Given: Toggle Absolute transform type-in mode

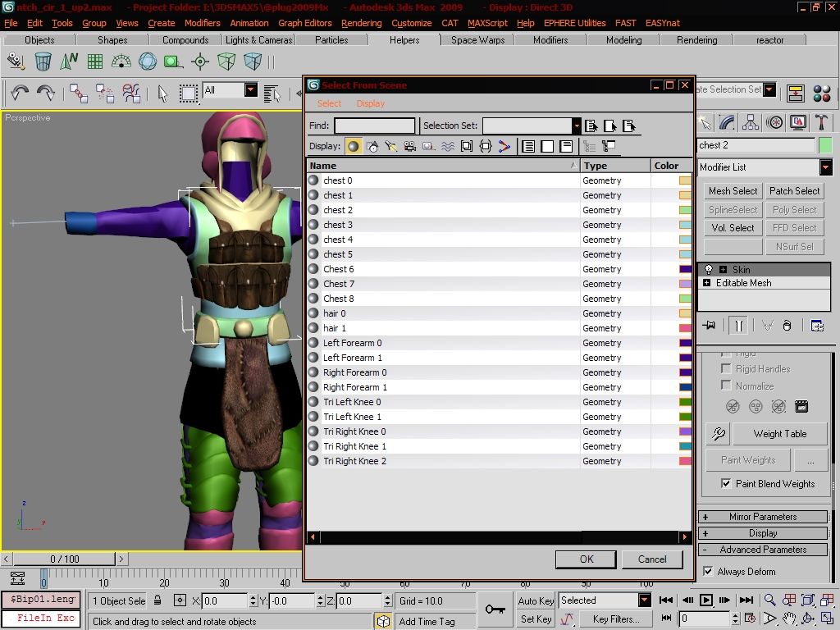Looking at the screenshot, I should click(180, 600).
